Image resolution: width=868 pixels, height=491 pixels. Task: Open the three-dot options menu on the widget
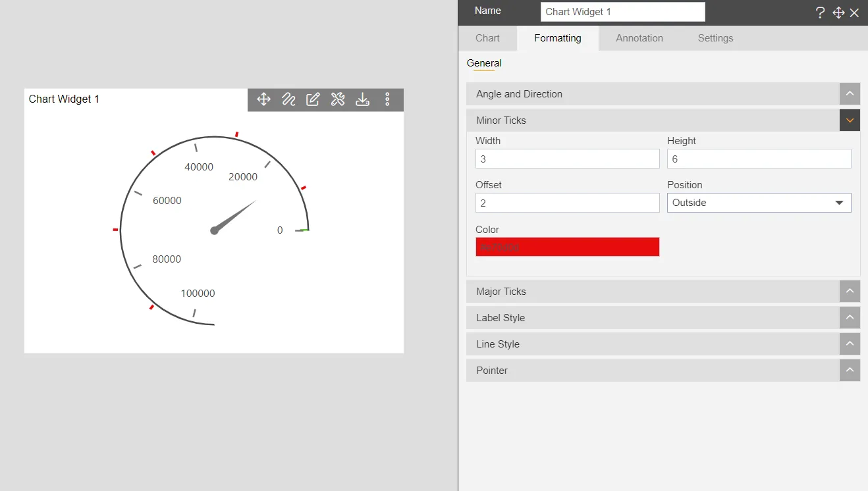pos(387,99)
